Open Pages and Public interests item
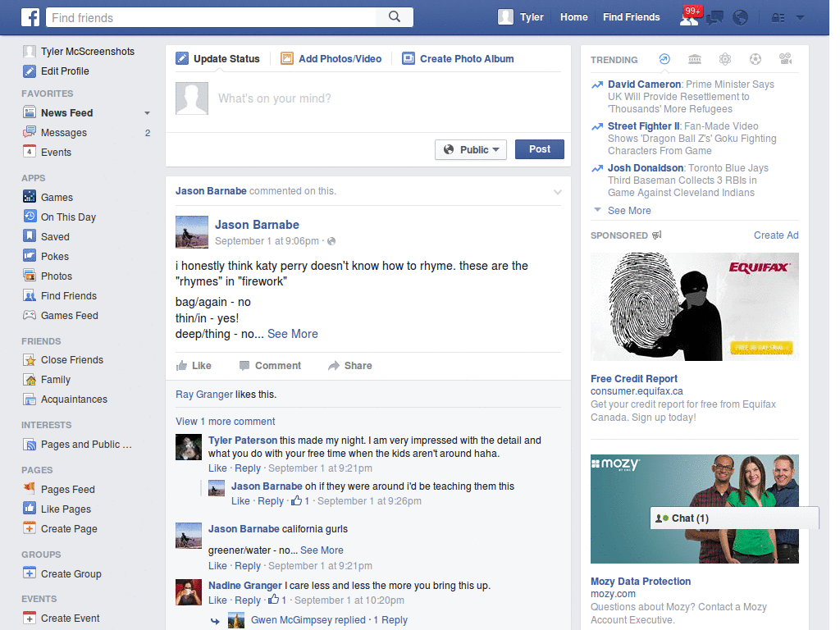The image size is (840, 630). pos(77,444)
